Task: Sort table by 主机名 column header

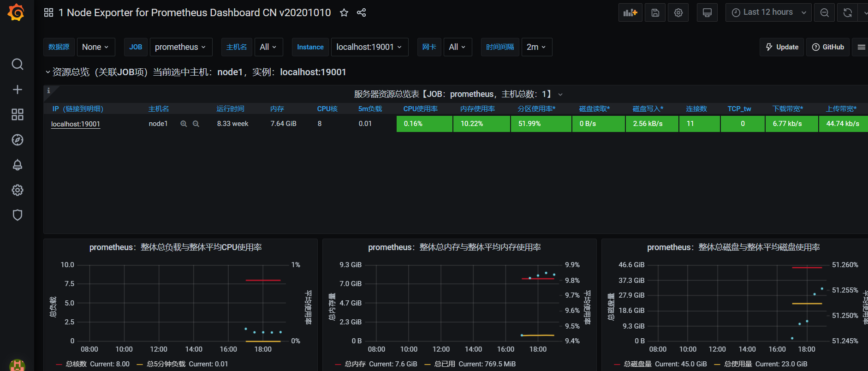Action: click(159, 109)
